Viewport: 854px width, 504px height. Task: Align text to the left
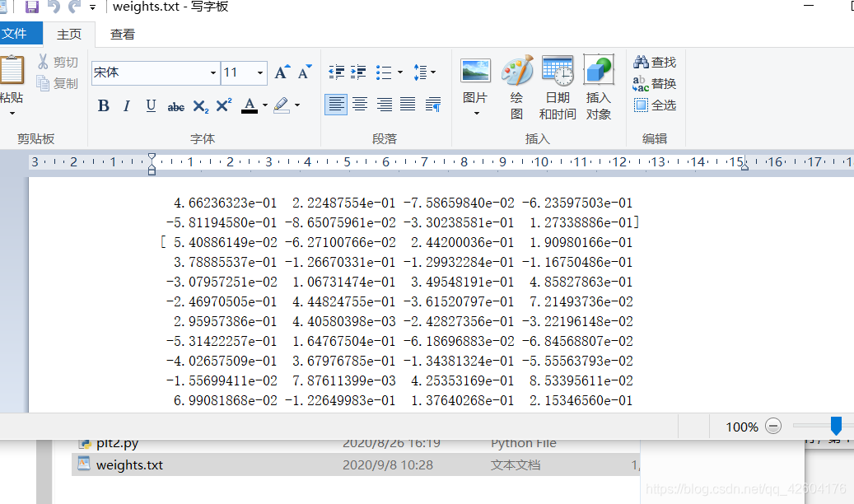[x=336, y=104]
